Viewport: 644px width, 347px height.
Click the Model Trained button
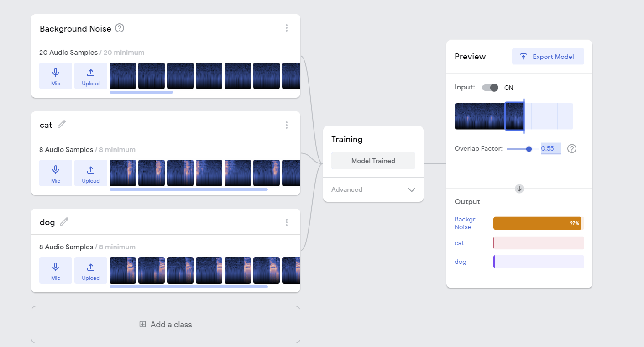373,161
